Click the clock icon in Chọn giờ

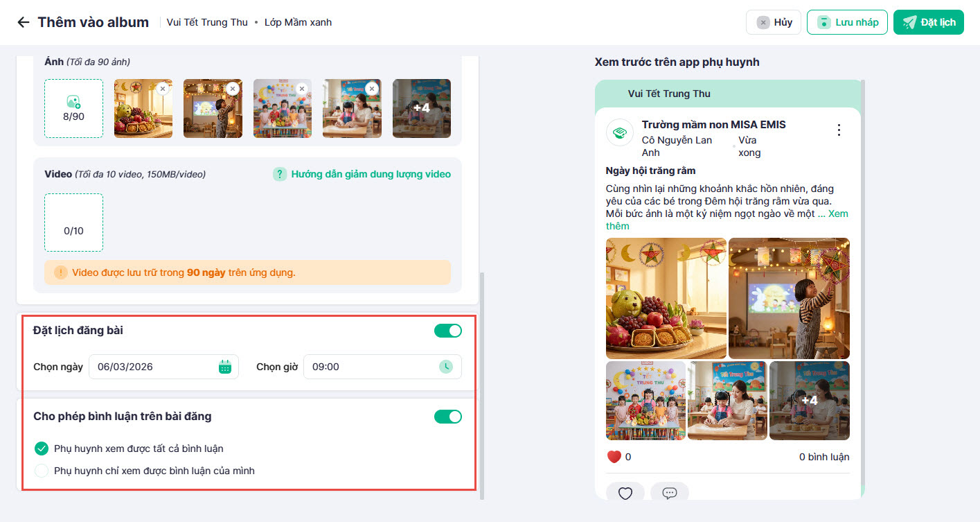tap(447, 367)
